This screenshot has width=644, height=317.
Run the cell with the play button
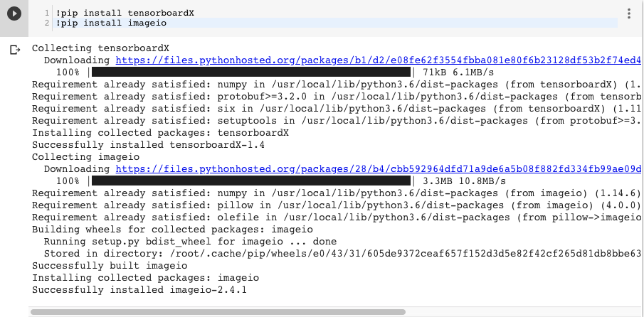pos(14,14)
